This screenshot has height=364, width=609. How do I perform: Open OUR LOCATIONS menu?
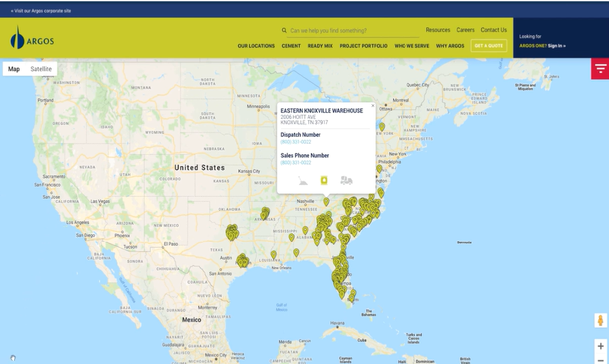[x=256, y=46]
